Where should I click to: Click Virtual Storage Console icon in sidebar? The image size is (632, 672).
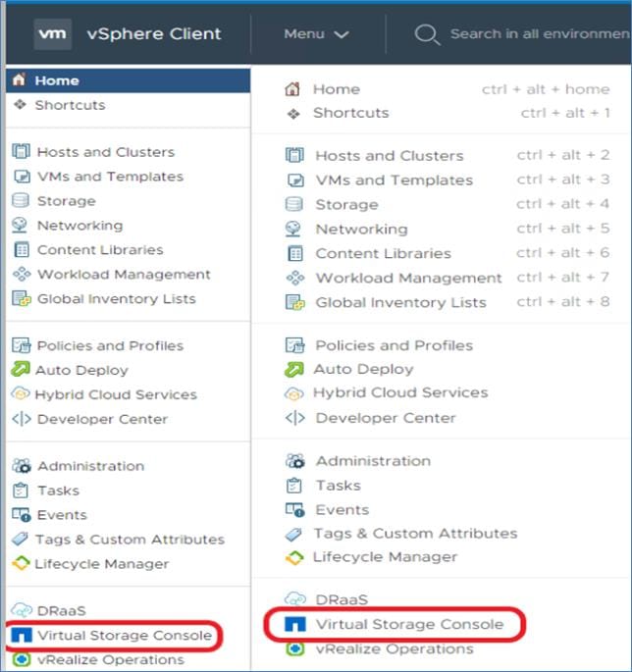(22, 635)
